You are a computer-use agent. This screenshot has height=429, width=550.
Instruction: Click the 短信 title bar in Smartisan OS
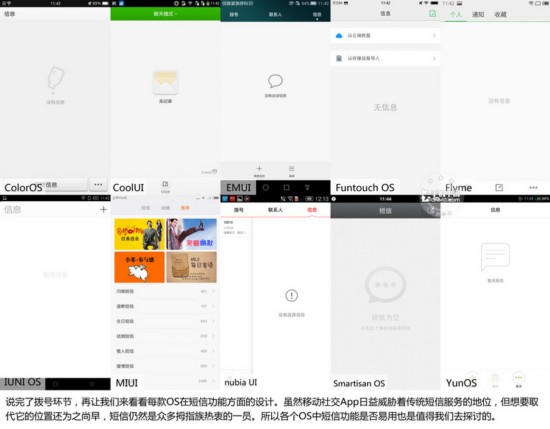pos(385,211)
